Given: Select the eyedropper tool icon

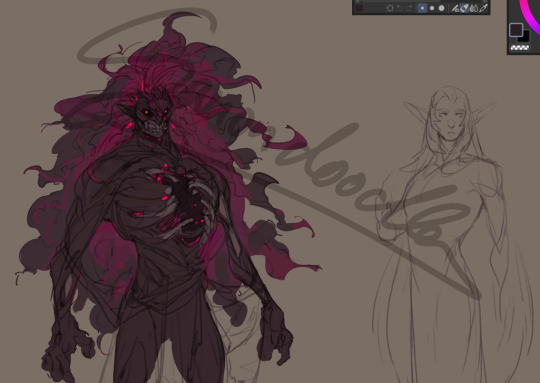Looking at the screenshot, I should click(484, 8).
